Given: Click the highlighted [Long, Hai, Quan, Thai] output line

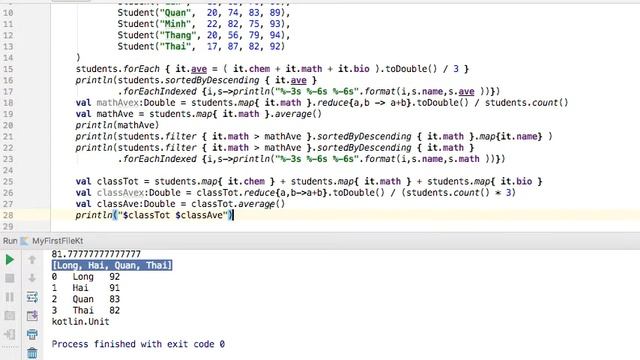Looking at the screenshot, I should pyautogui.click(x=112, y=265).
